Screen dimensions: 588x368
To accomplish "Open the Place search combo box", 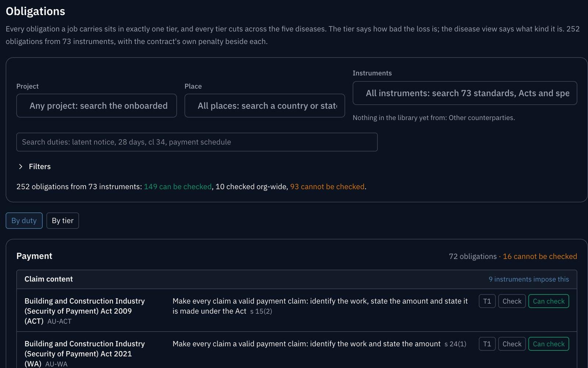I will coord(265,106).
